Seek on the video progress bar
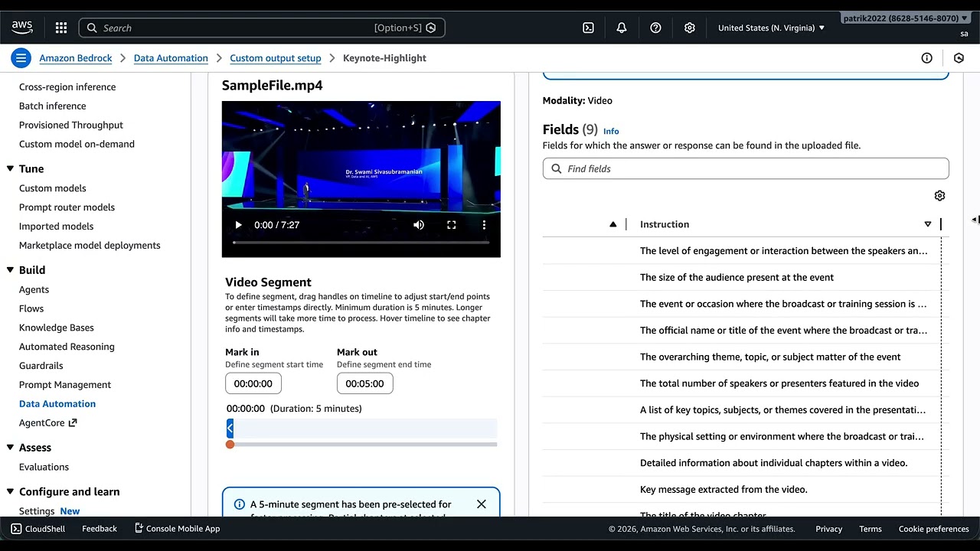Viewport: 980px width, 551px height. pos(361,243)
